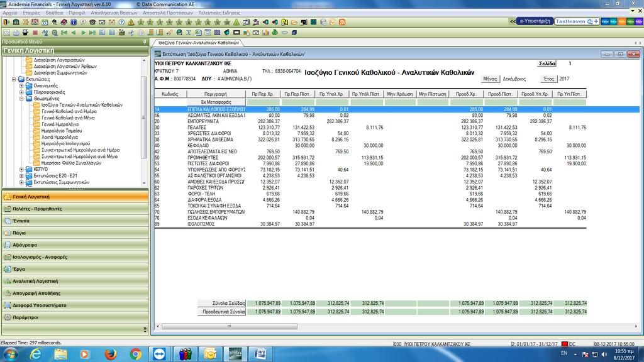Click the TaxHeaven button
This screenshot has height=362, width=644.
(577, 21)
